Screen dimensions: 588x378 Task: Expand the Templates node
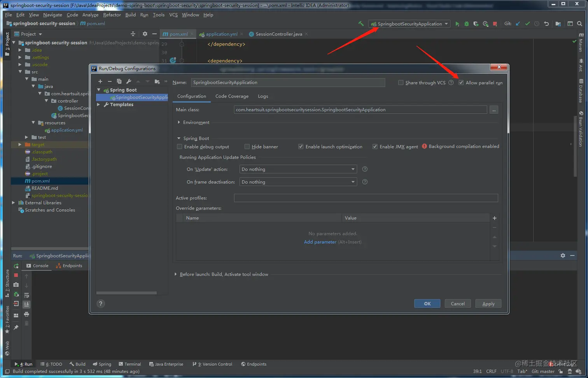pos(99,105)
